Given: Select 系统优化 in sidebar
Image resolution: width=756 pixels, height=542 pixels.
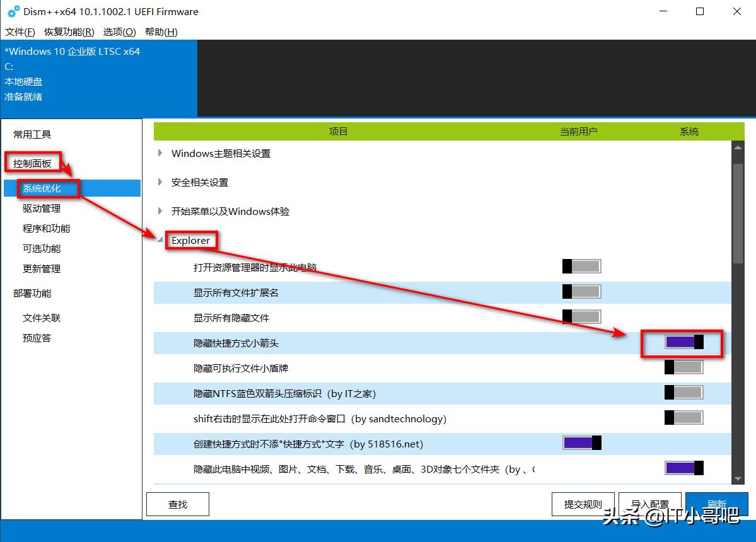Looking at the screenshot, I should (x=73, y=188).
